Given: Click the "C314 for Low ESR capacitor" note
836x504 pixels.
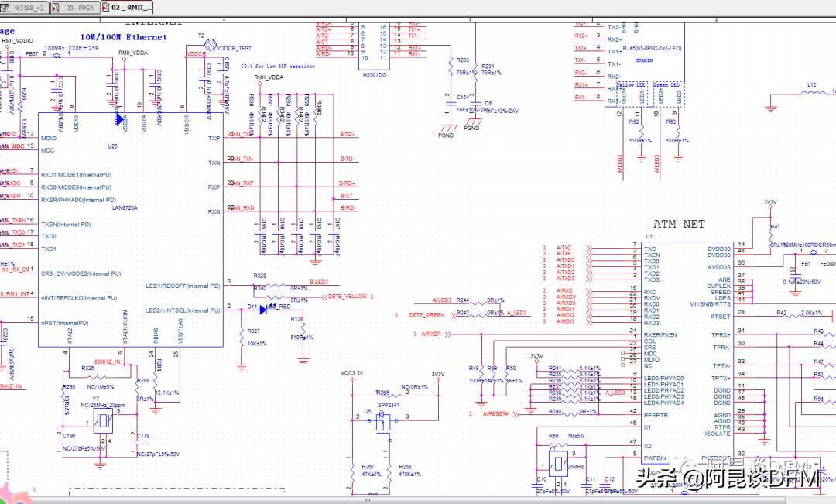Looking at the screenshot, I should pyautogui.click(x=278, y=67).
